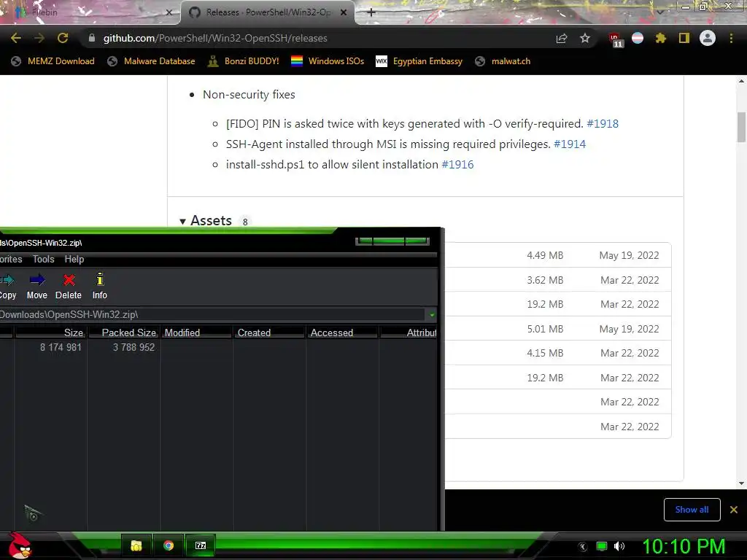Viewport: 747px width, 560px height.
Task: Click the site lock icon in address bar
Action: (x=92, y=38)
